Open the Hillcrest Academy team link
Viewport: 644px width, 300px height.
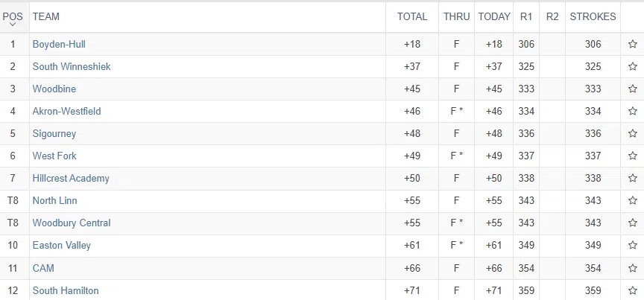(x=71, y=179)
